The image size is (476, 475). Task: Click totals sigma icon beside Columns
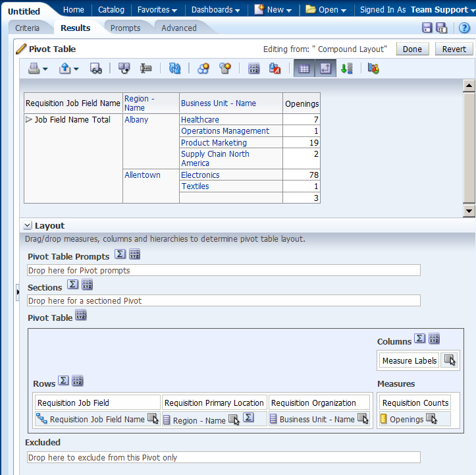click(x=420, y=338)
